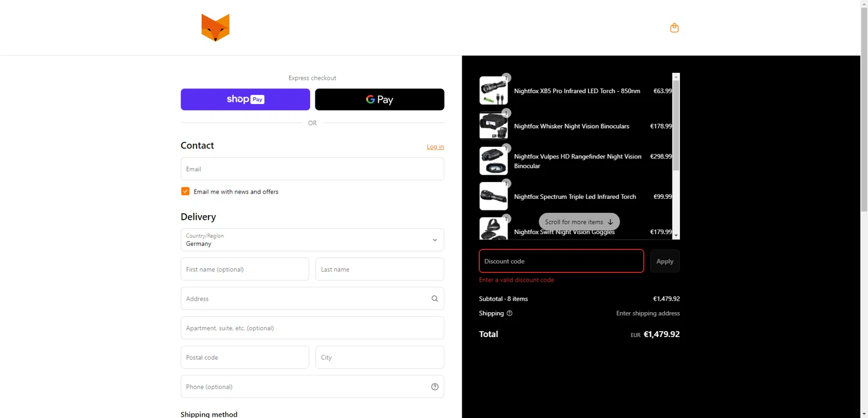Click the Enter shipping address text

tap(648, 313)
